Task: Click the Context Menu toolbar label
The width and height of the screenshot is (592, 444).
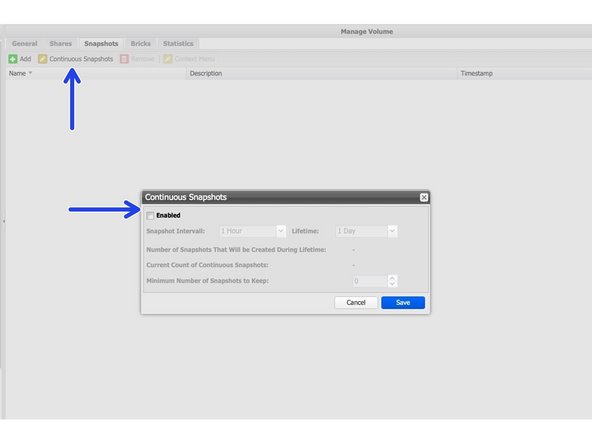Action: (x=194, y=59)
